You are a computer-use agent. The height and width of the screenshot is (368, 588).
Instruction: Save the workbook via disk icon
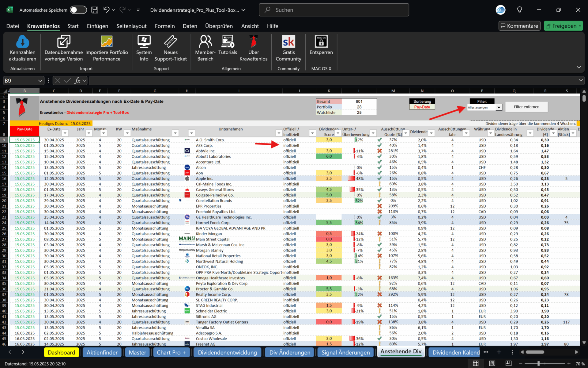tap(95, 10)
